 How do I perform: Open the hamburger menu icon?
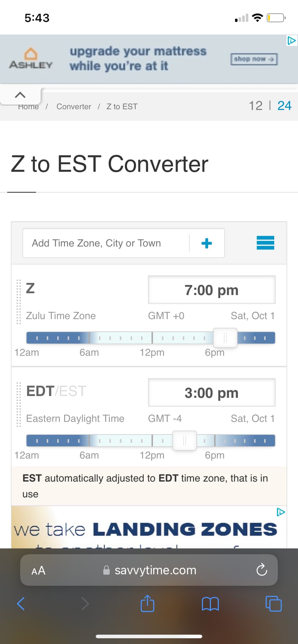point(265,243)
